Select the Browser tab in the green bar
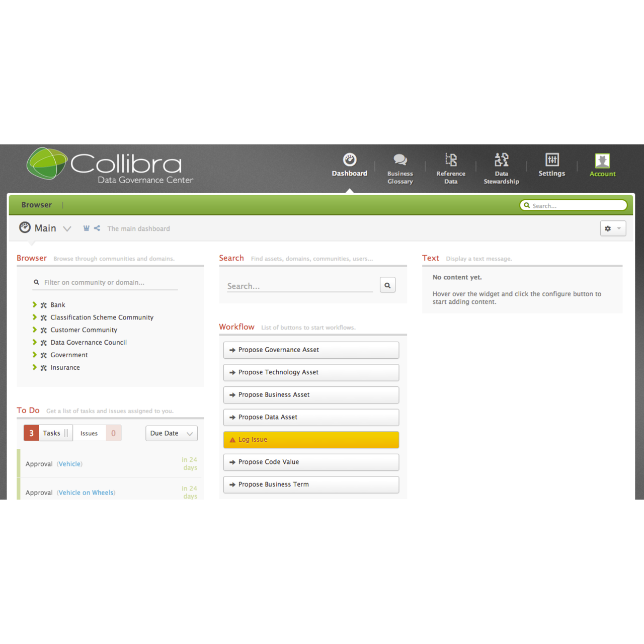Viewport: 644px width, 644px height. (x=36, y=205)
